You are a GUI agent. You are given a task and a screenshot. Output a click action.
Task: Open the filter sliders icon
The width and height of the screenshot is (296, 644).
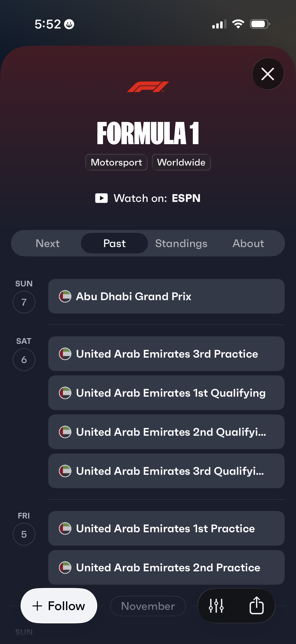point(216,606)
